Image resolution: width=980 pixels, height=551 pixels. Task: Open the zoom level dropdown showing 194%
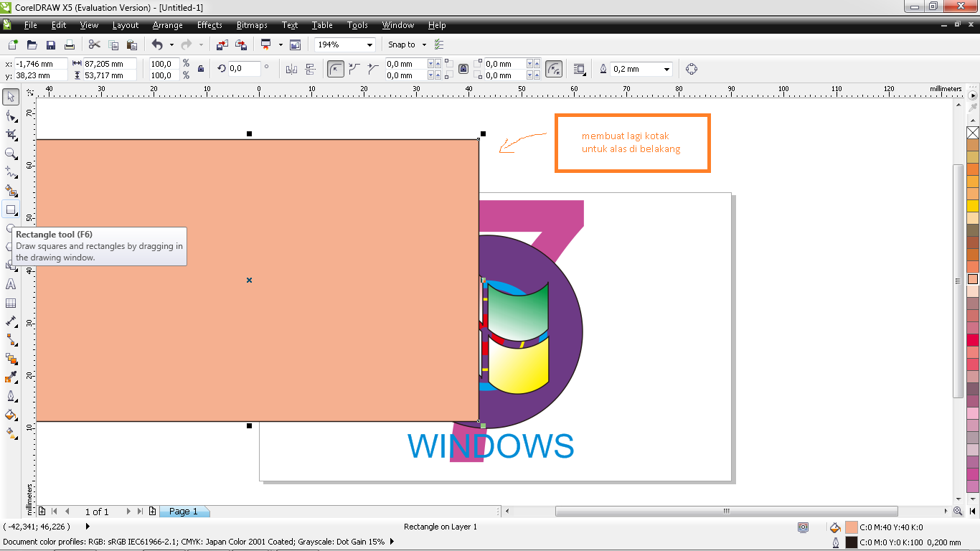click(x=370, y=44)
